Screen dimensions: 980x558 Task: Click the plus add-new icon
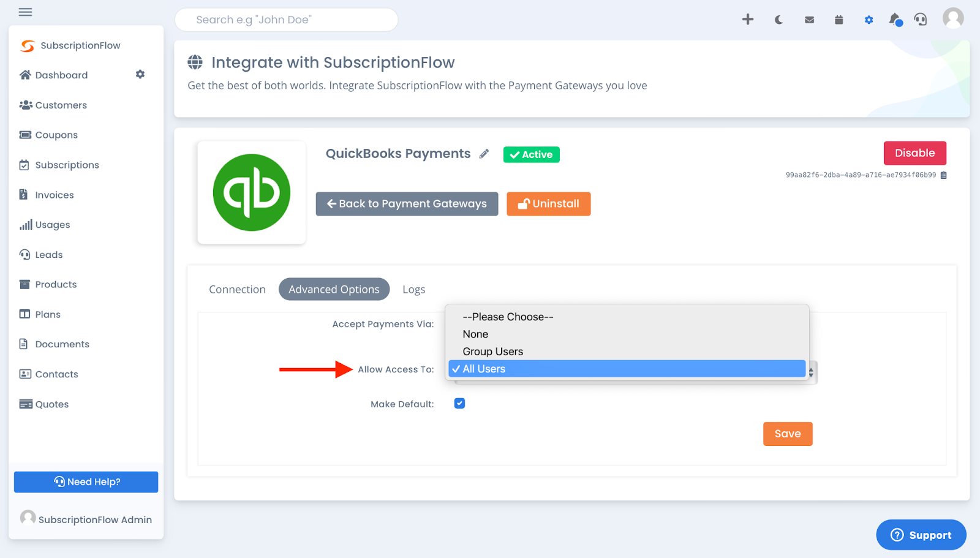point(748,20)
